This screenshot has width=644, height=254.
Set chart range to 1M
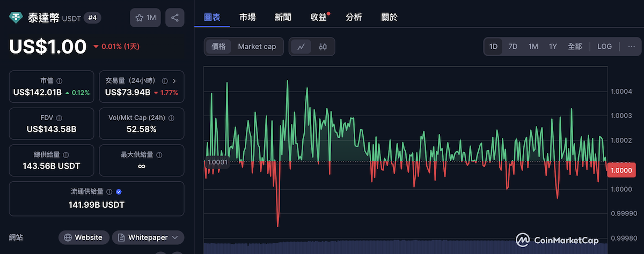(533, 47)
